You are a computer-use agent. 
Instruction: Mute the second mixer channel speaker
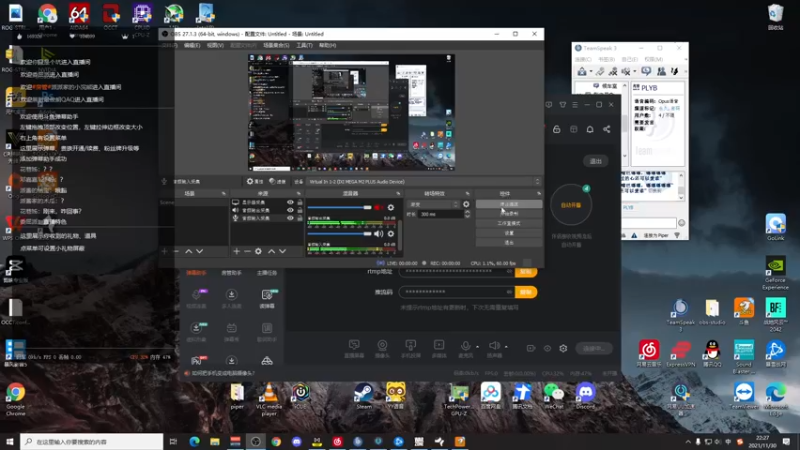(x=378, y=234)
